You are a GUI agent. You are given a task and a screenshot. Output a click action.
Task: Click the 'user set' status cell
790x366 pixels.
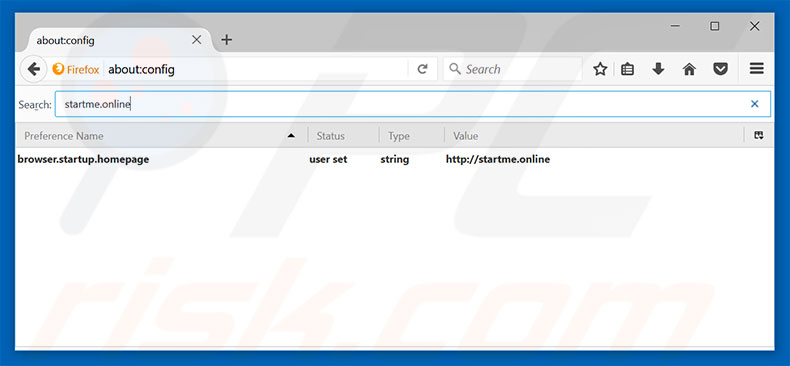(x=328, y=159)
